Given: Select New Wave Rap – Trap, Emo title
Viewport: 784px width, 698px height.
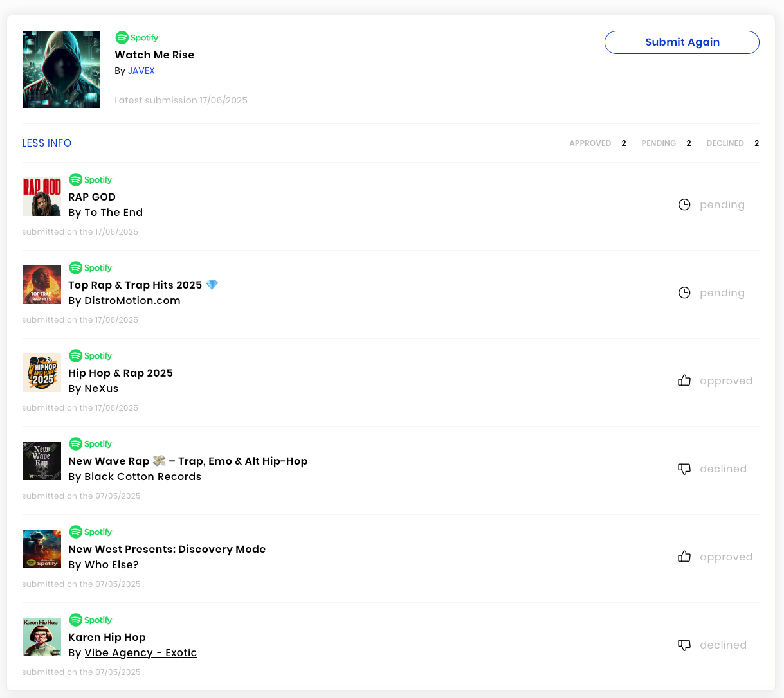Looking at the screenshot, I should pos(188,461).
